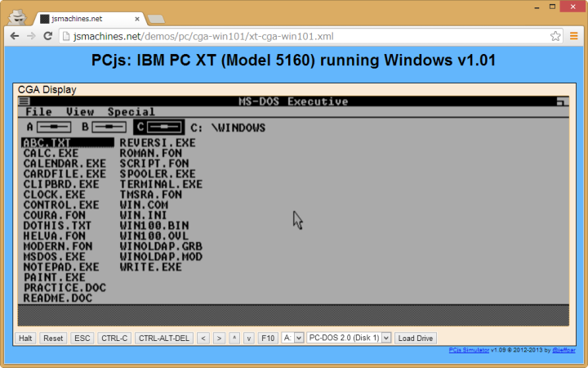588x368 pixels.
Task: Open a new browser tab
Action: (156, 19)
